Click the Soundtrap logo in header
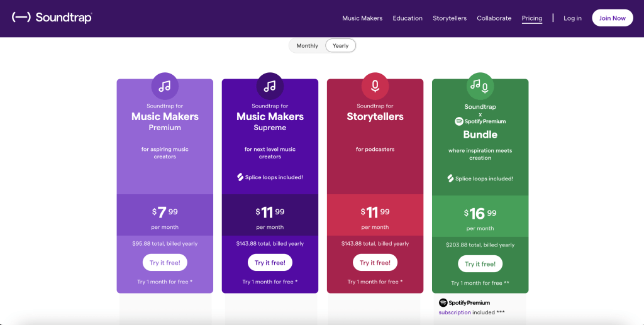644x325 pixels. coord(52,17)
